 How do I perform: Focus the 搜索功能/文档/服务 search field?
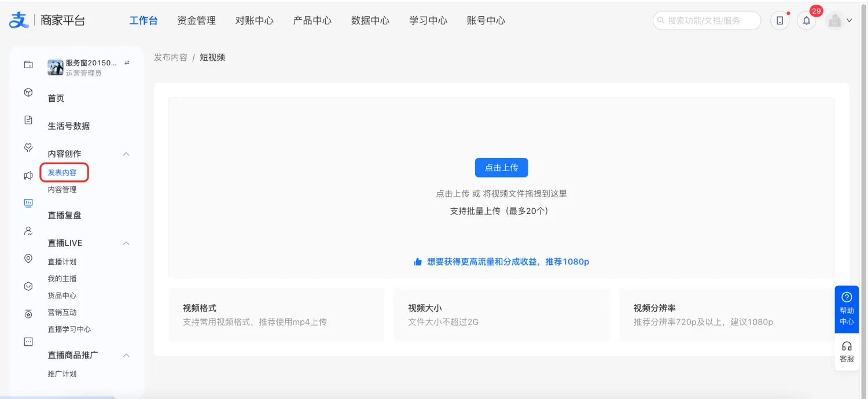pyautogui.click(x=707, y=20)
